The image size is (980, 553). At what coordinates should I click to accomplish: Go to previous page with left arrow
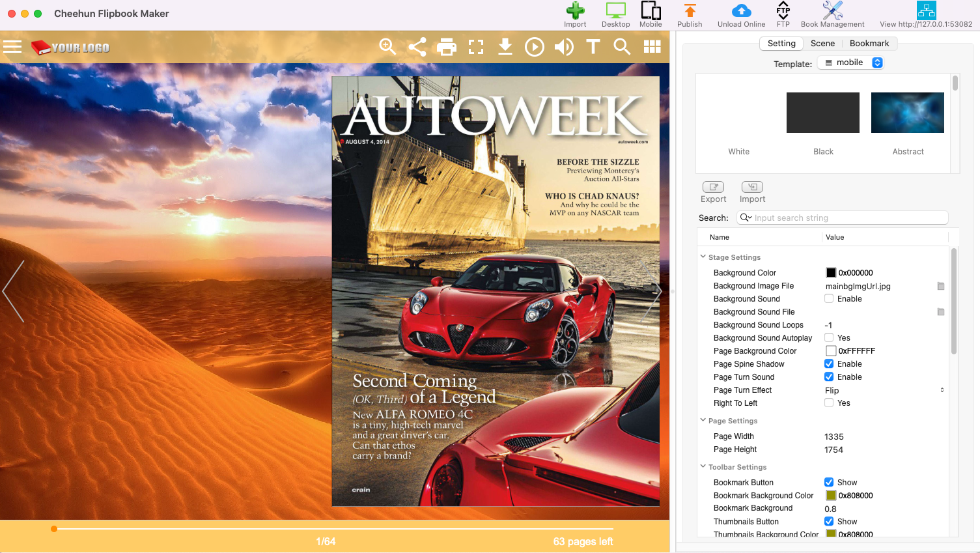13,291
